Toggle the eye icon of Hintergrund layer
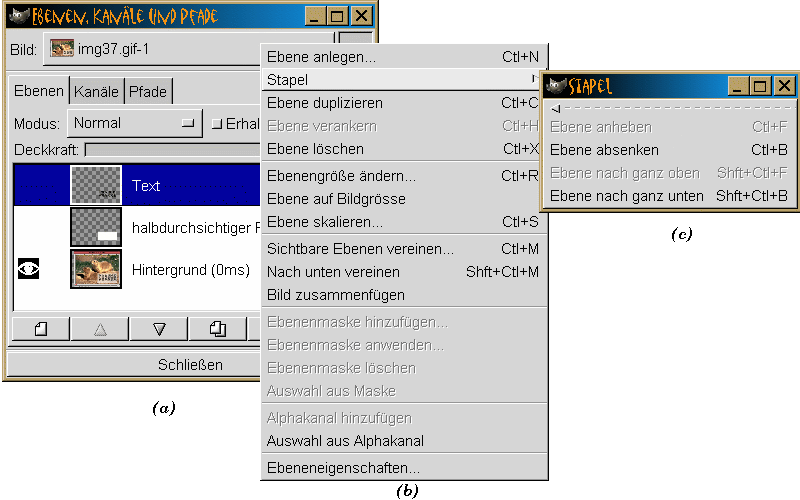This screenshot has height=500, width=800. [x=28, y=269]
